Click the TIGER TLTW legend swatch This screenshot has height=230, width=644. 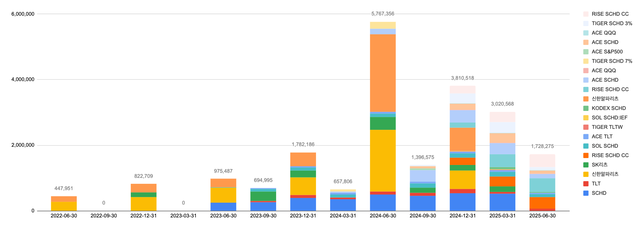click(586, 127)
